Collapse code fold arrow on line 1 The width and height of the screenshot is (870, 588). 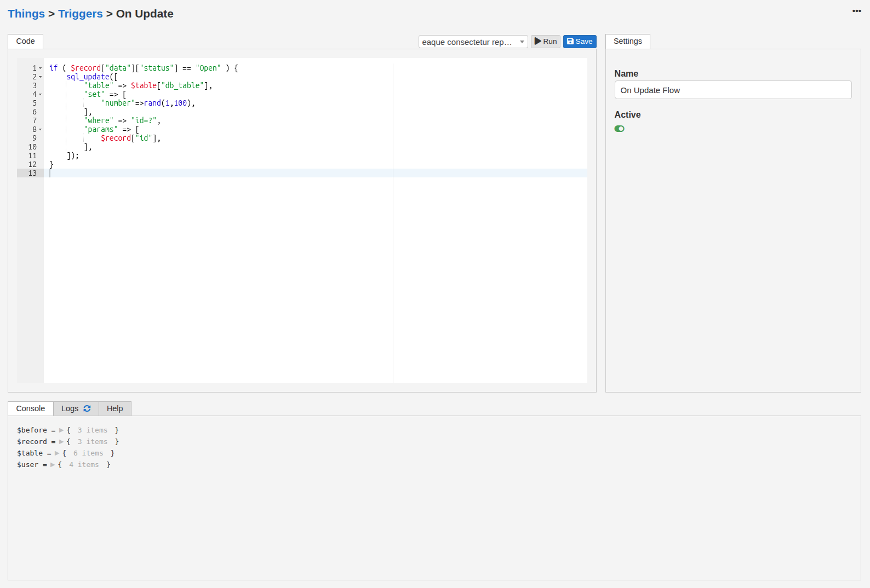click(x=41, y=68)
